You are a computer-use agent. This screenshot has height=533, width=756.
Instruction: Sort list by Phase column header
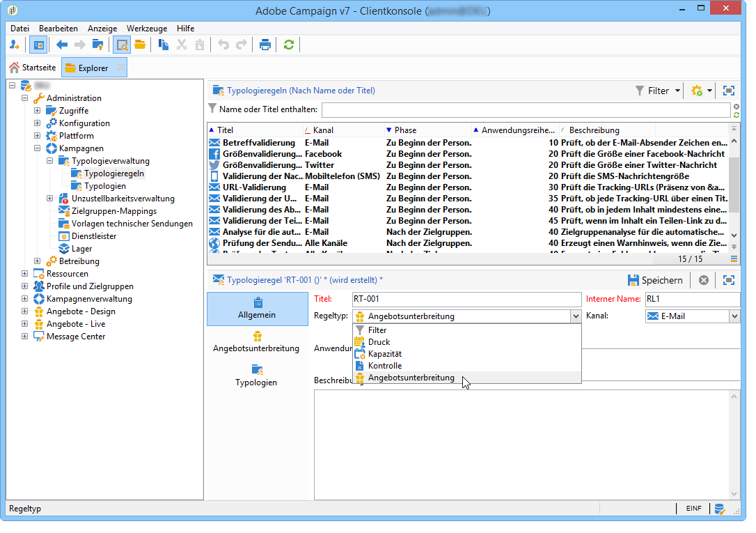pyautogui.click(x=428, y=130)
